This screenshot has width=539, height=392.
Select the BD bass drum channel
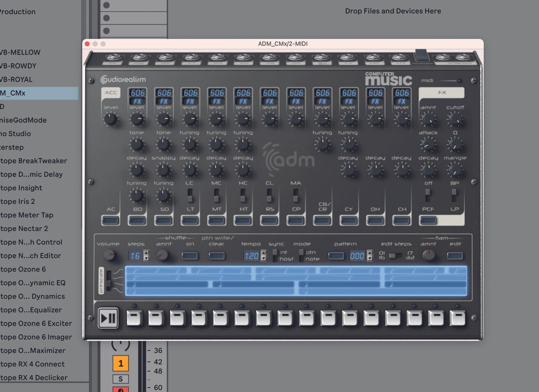click(x=137, y=220)
